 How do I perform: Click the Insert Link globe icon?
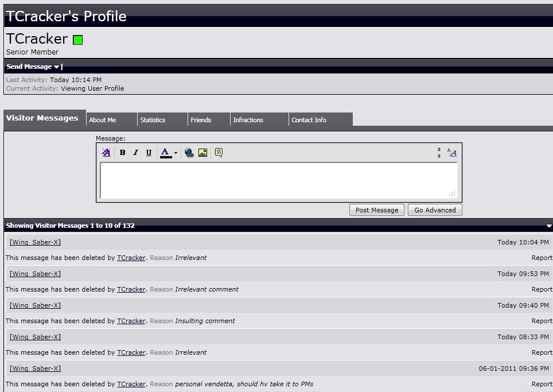pyautogui.click(x=189, y=153)
